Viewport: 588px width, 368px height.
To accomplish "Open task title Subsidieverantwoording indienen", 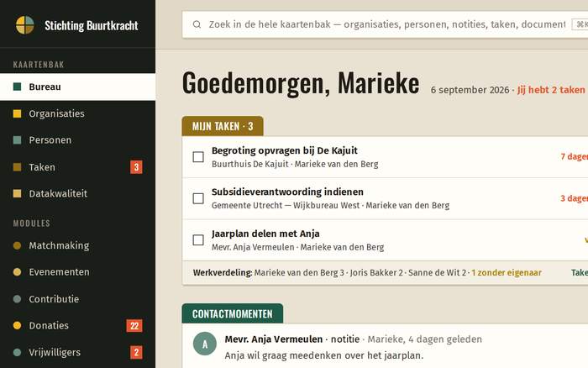I will click(287, 192).
